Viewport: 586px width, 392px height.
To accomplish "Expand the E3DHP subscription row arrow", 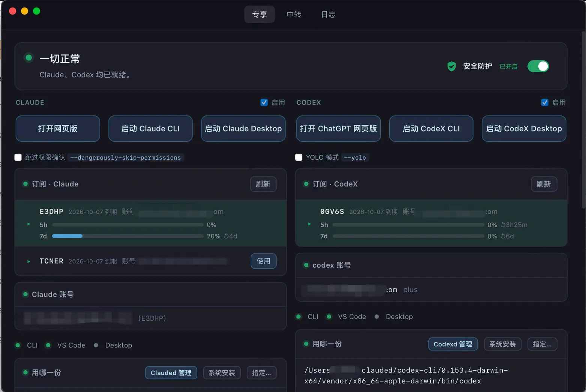I will coord(29,224).
